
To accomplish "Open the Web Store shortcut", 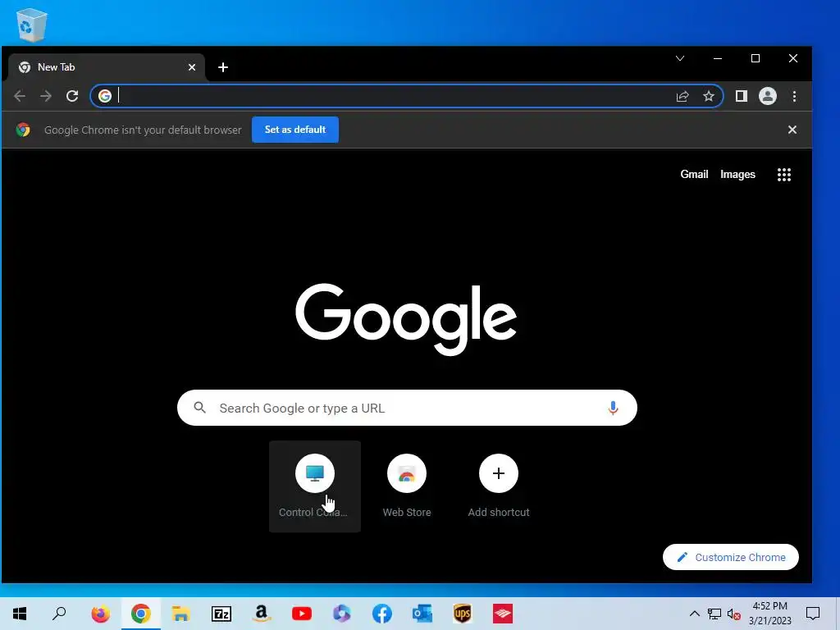I will click(x=407, y=486).
